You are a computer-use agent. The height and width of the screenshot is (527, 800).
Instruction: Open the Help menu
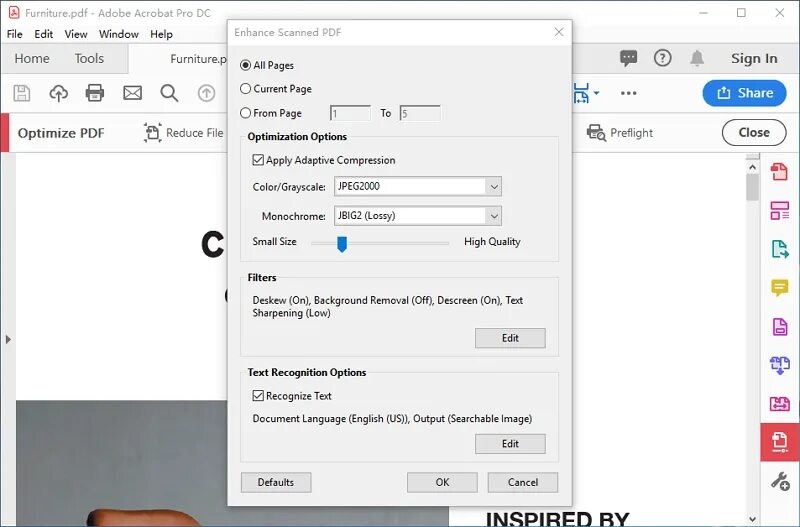tap(161, 34)
